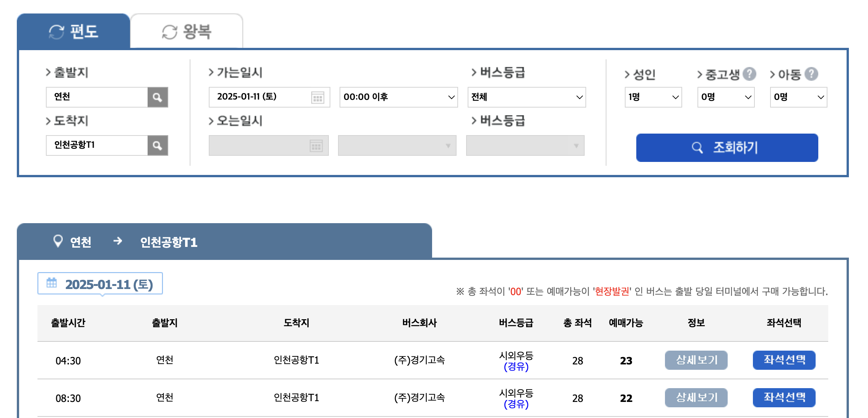Click the disabled calendar icon under 오는일시

click(x=316, y=145)
